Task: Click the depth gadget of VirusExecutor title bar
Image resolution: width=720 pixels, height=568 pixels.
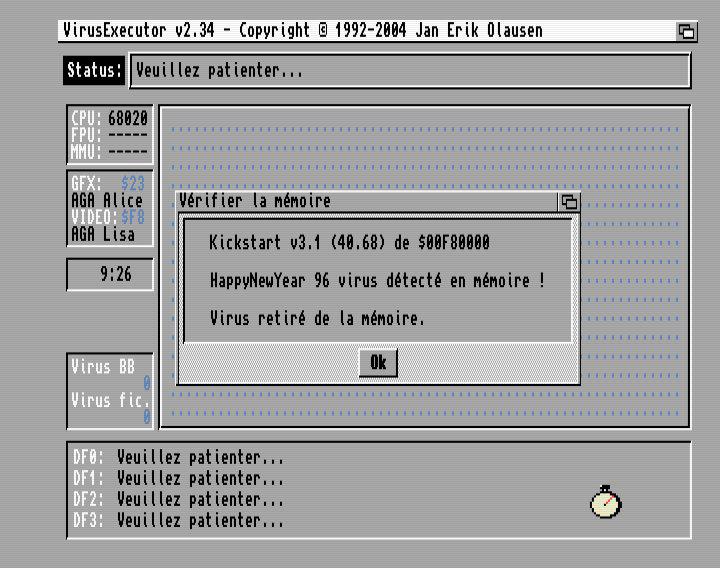Action: click(686, 32)
